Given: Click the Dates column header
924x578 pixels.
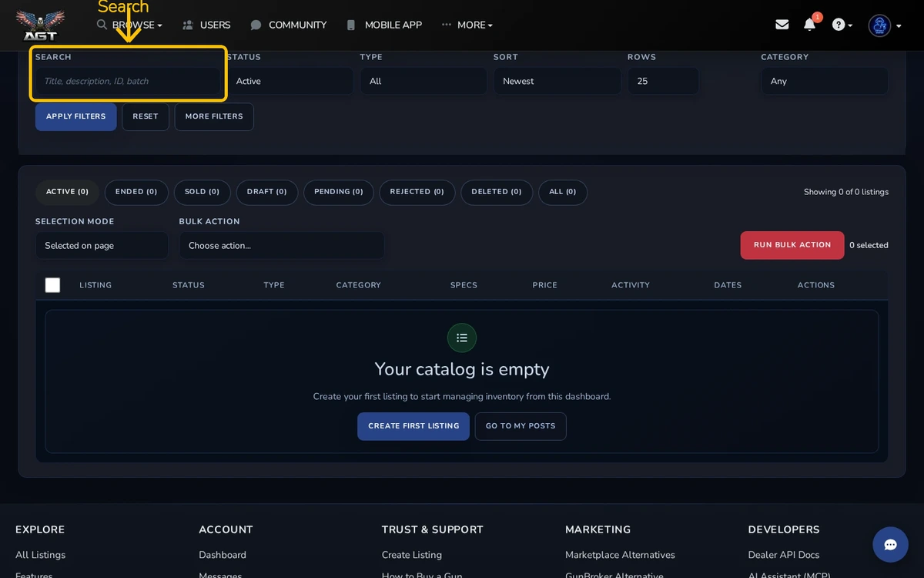Looking at the screenshot, I should 728,285.
